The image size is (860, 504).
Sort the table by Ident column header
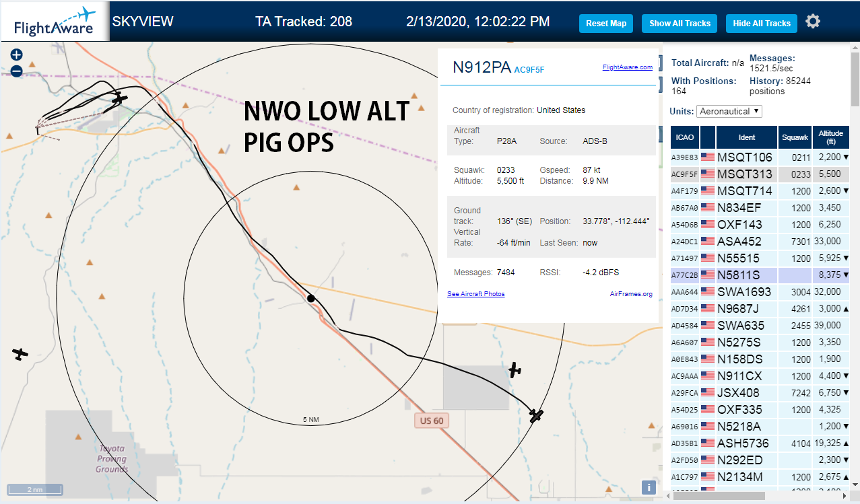coord(747,137)
